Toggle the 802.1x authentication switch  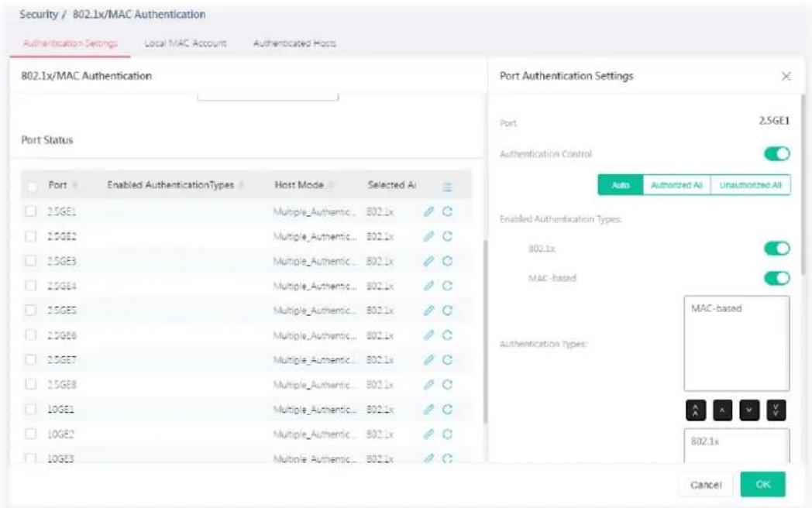point(777,249)
